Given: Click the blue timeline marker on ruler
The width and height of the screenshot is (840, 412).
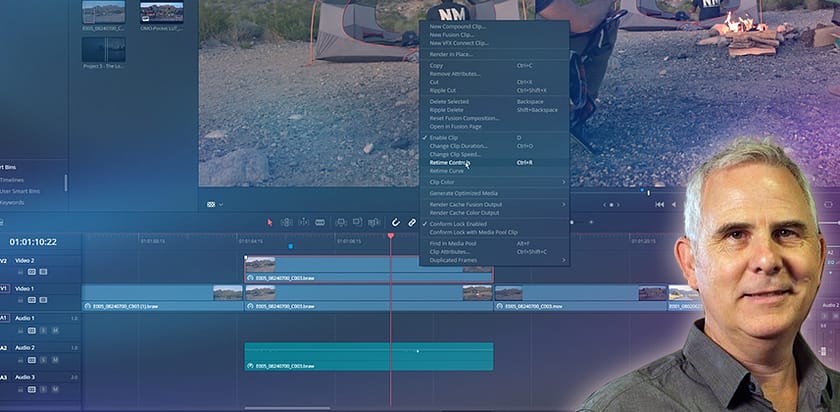Looking at the screenshot, I should point(290,246).
